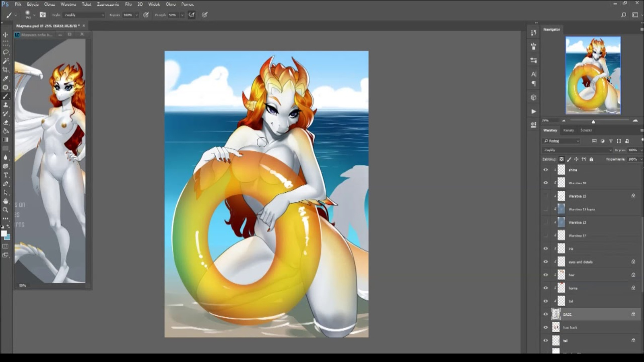Click the Navigator preview thumbnail
Screen dimensions: 644x362
click(x=593, y=75)
